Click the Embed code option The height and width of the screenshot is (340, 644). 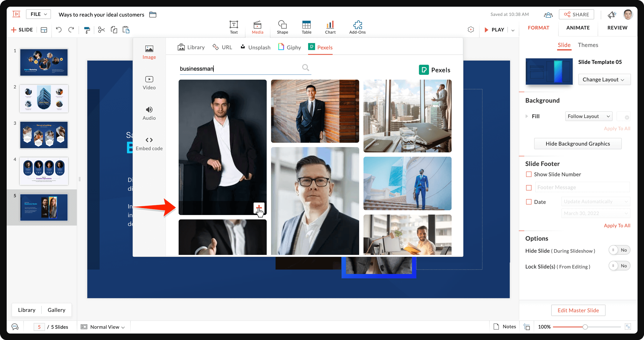(149, 144)
